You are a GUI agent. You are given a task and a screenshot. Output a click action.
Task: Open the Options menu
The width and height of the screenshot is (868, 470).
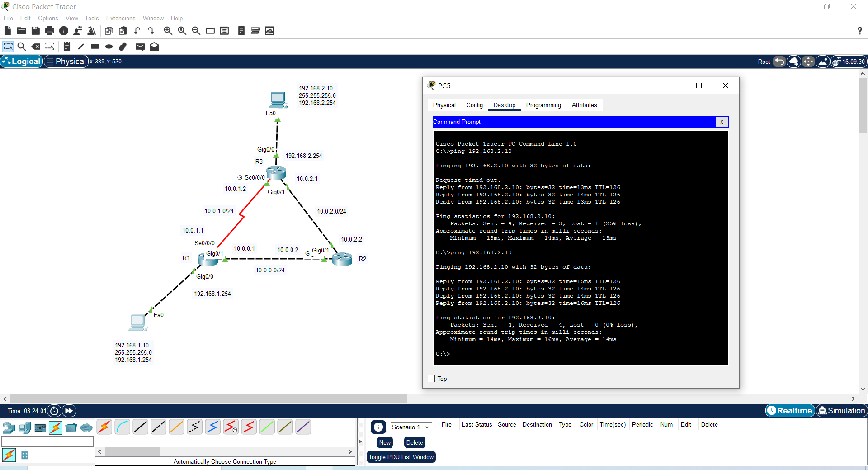(x=48, y=18)
